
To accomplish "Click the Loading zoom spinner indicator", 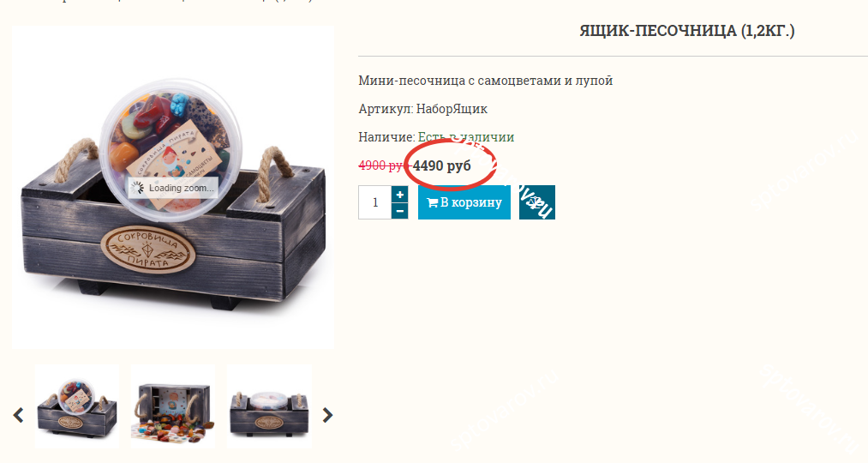I will coord(172,188).
